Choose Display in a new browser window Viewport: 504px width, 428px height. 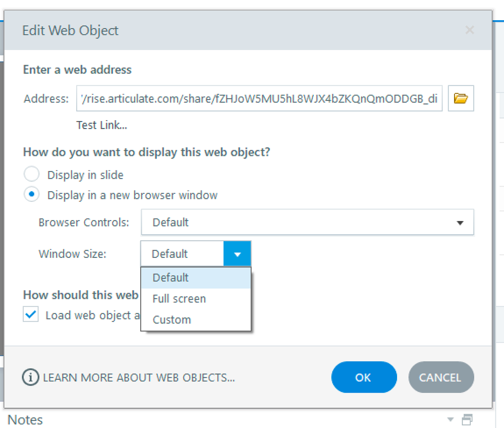tap(31, 195)
